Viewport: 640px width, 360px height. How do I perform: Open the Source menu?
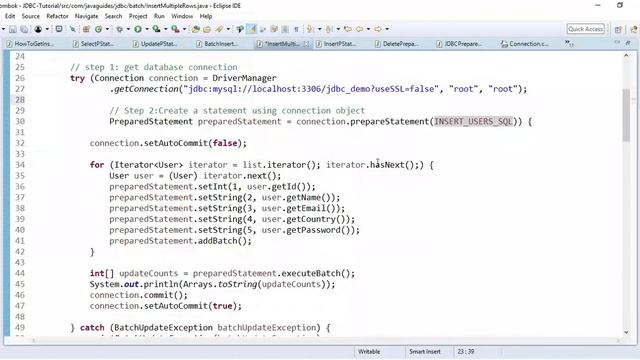pyautogui.click(x=31, y=16)
